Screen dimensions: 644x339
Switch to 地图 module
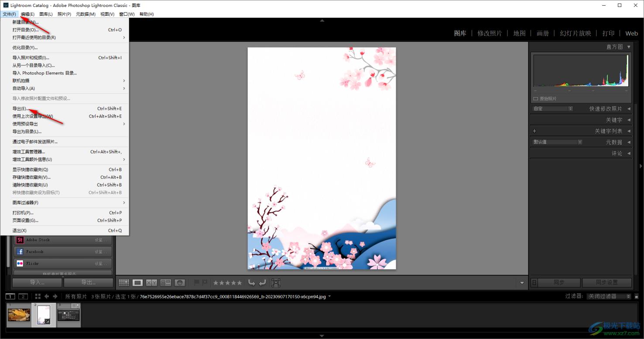pos(519,33)
